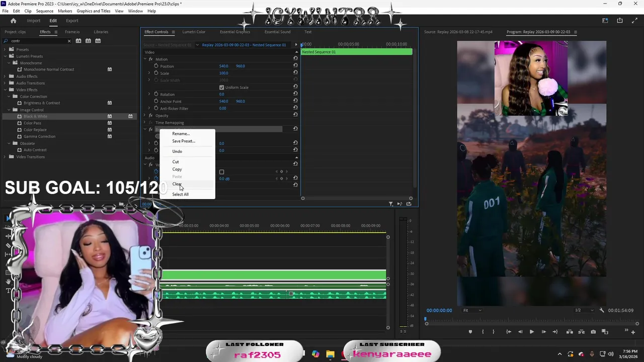Click the Home icon in the header bar
This screenshot has height=362, width=644.
[x=14, y=21]
